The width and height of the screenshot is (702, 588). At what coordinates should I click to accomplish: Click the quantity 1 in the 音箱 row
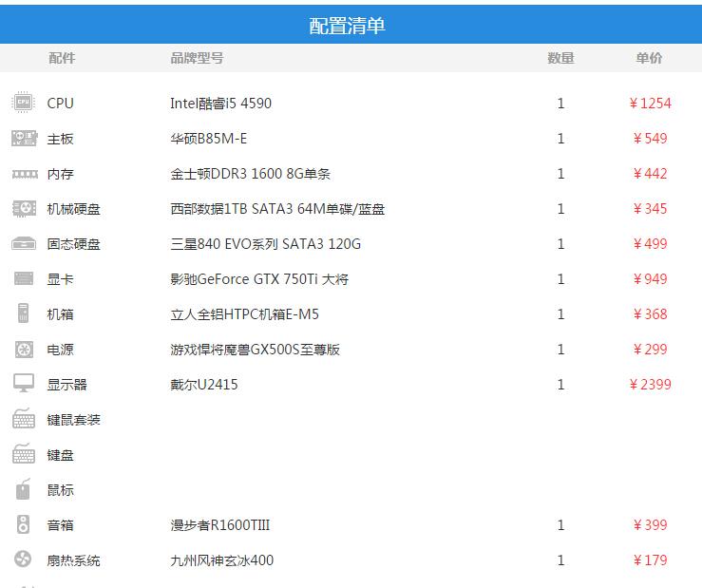coord(560,525)
